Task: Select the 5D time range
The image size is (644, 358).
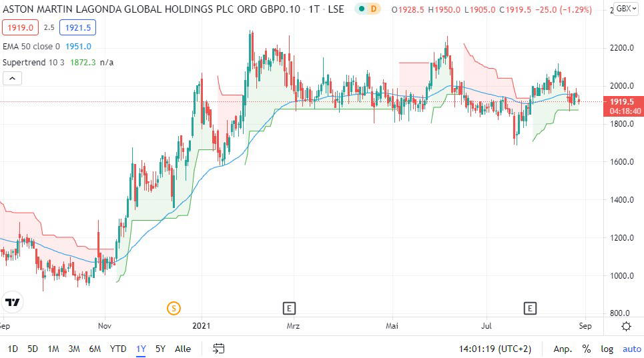Action: click(33, 349)
